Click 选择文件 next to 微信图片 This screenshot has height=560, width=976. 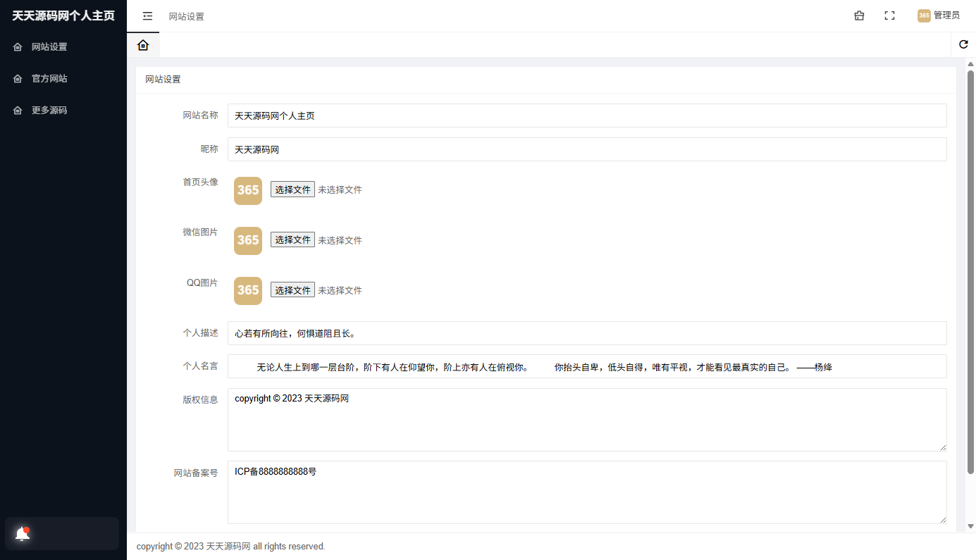coord(292,239)
